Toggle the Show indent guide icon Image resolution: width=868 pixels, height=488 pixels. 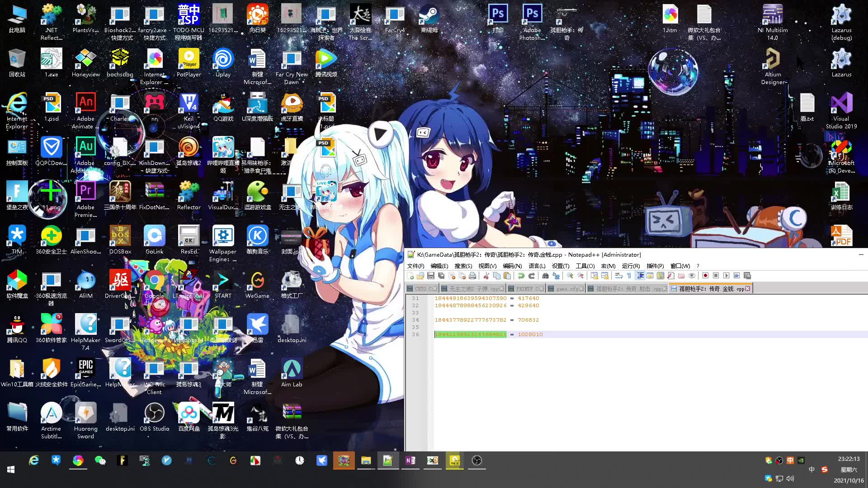point(640,276)
